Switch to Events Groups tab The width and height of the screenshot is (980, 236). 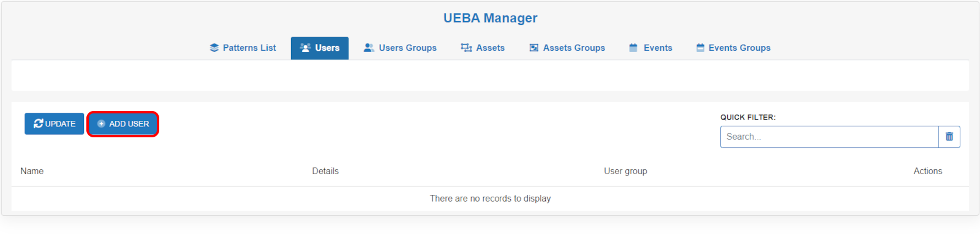point(734,48)
